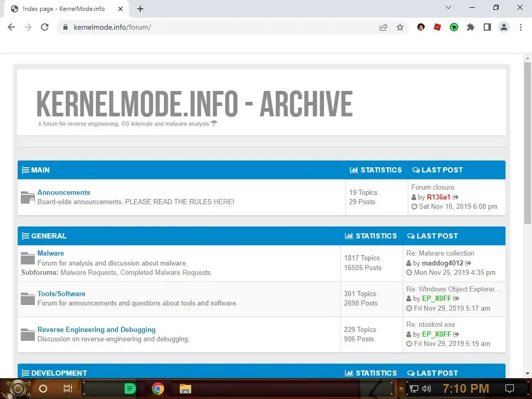The width and height of the screenshot is (532, 399).
Task: Click the Malware forum folder icon
Action: [x=28, y=258]
